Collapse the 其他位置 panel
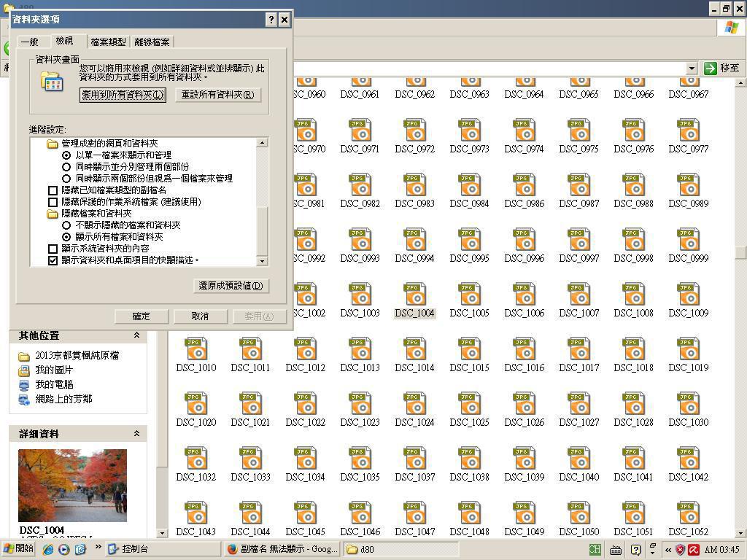 pyautogui.click(x=136, y=335)
